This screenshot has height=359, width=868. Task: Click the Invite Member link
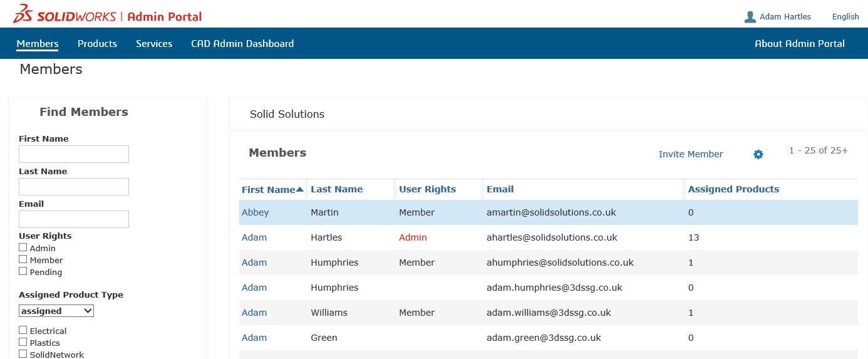[691, 154]
